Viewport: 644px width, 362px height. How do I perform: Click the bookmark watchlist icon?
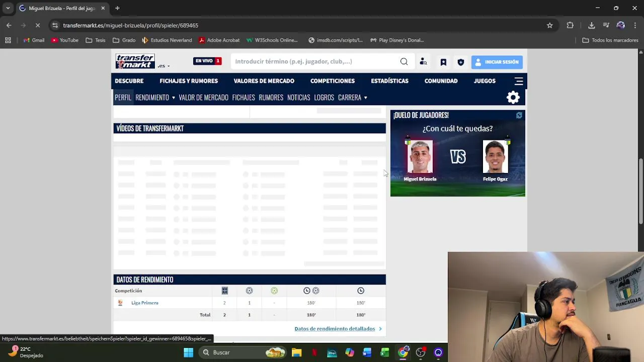[x=443, y=62]
